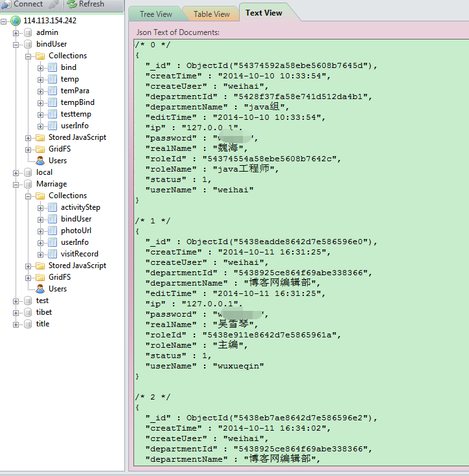Click the activityStep collection table icon

[52, 207]
